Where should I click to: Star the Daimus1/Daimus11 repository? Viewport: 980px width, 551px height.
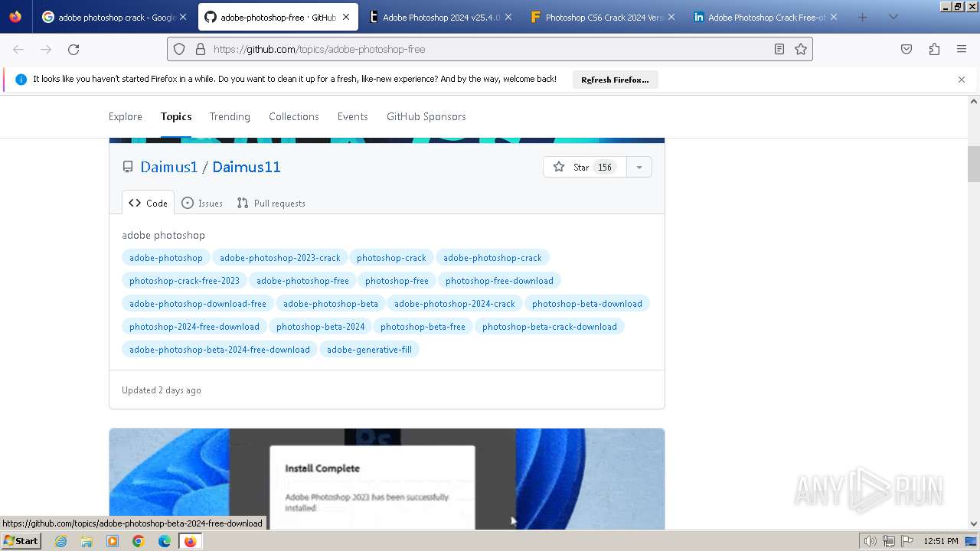coord(585,167)
